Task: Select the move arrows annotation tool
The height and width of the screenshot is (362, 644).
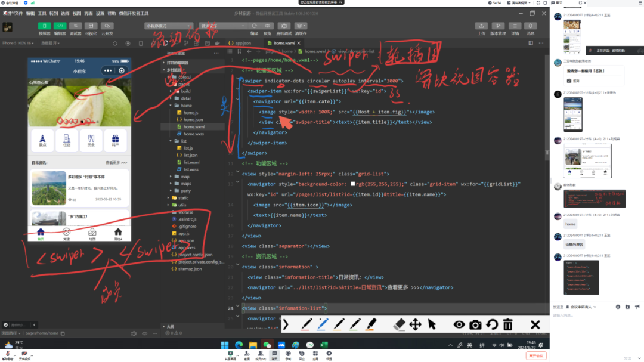Action: click(x=415, y=324)
